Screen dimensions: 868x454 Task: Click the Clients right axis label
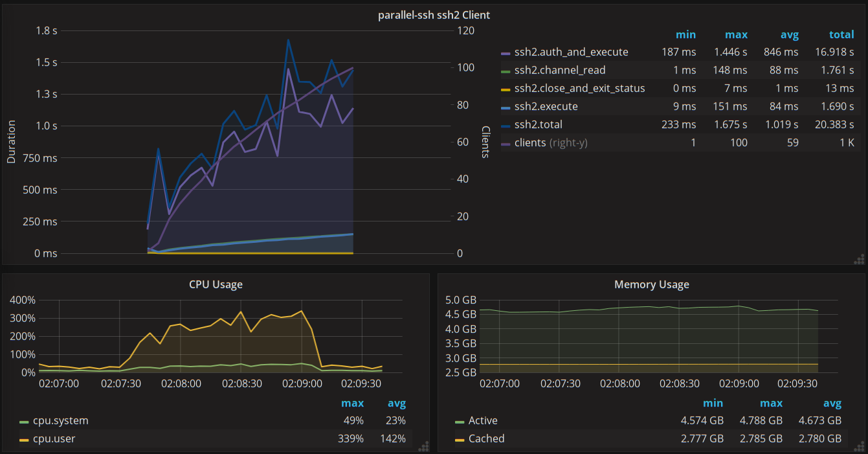(x=486, y=142)
